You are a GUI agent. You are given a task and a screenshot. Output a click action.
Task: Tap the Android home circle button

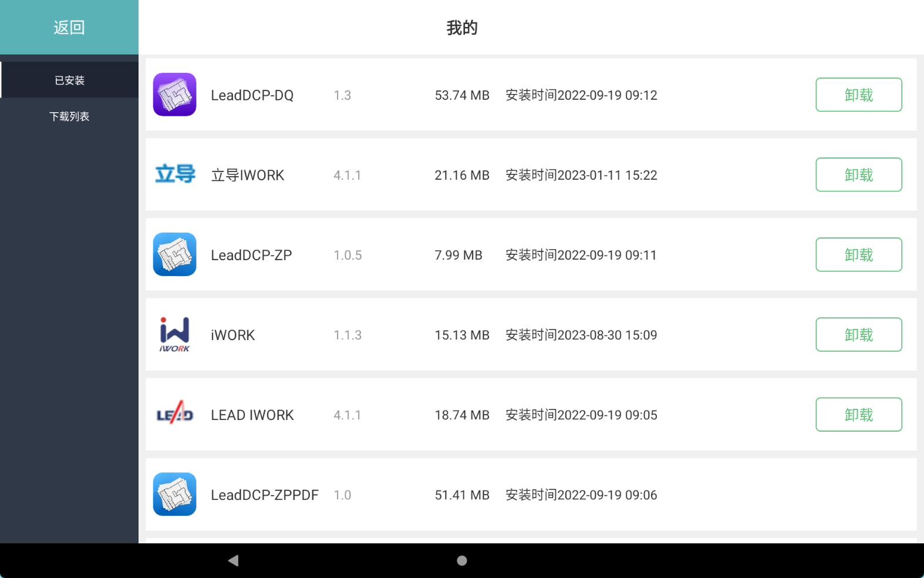pos(462,560)
